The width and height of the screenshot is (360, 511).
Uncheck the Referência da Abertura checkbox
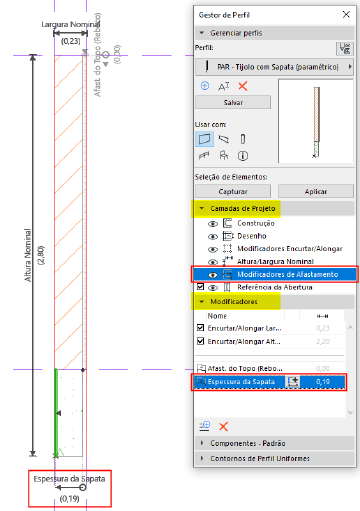[x=200, y=287]
